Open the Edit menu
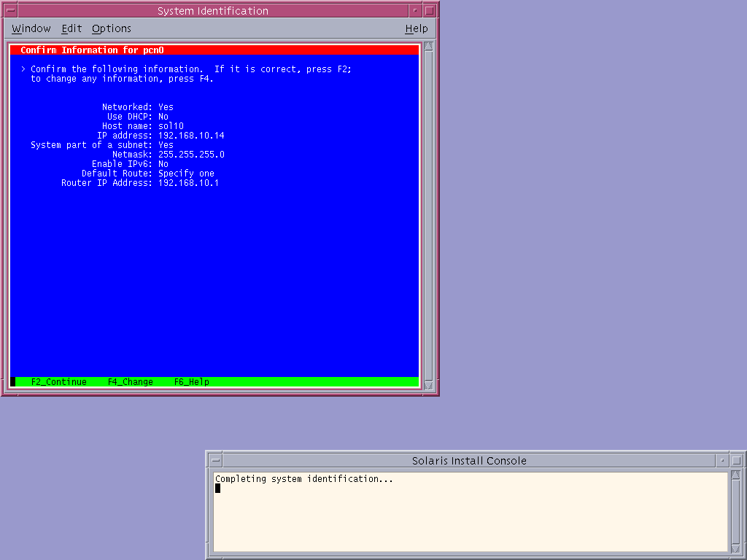The image size is (747, 560). tap(71, 28)
